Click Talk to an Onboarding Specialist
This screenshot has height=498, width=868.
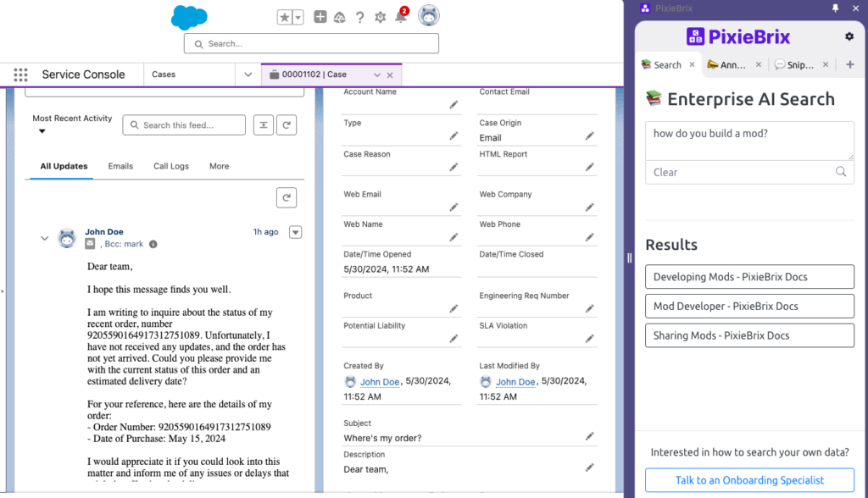coord(749,479)
